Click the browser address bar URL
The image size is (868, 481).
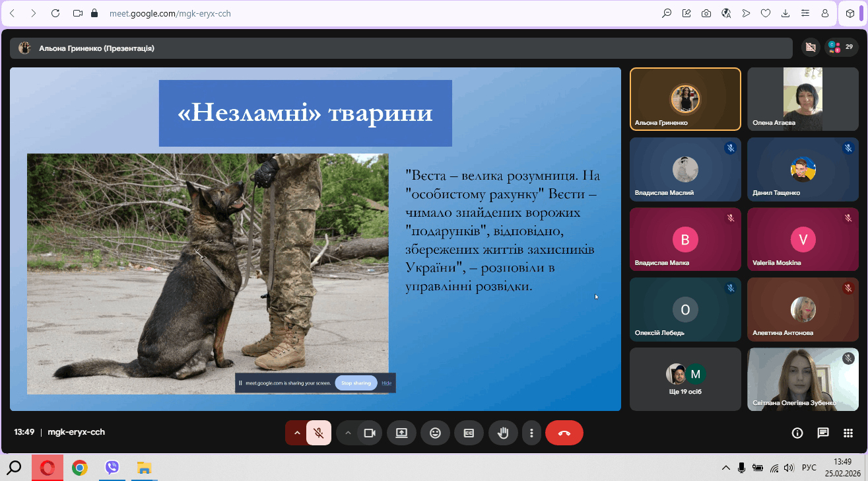tap(170, 13)
